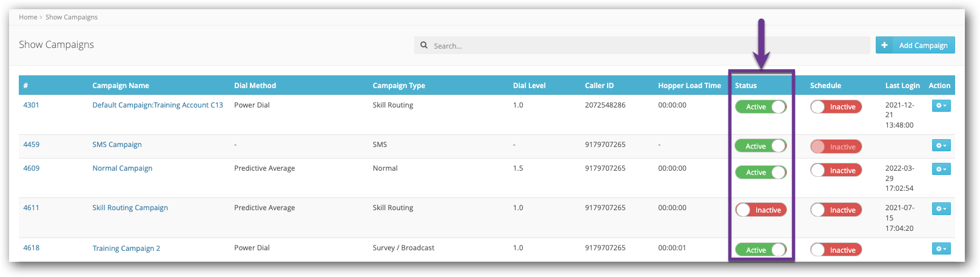Click the plus icon on Add Campaign
Viewport: 980px width, 277px height.
pyautogui.click(x=884, y=45)
